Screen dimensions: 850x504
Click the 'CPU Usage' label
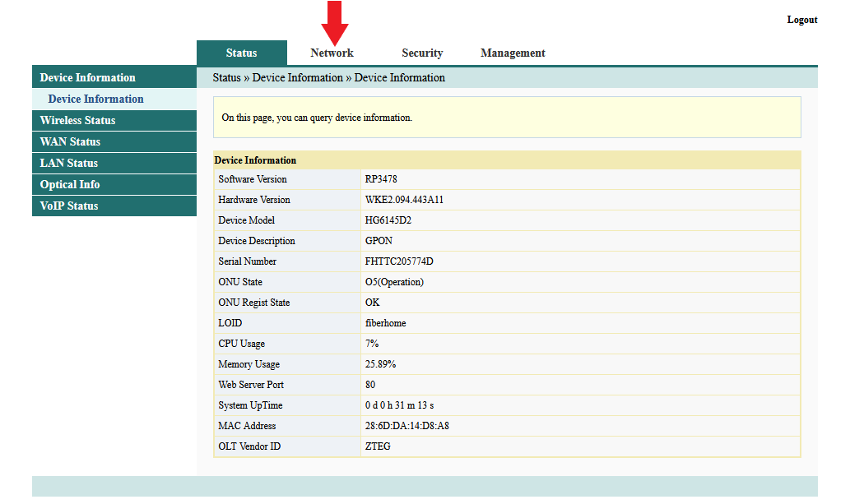[x=242, y=344]
